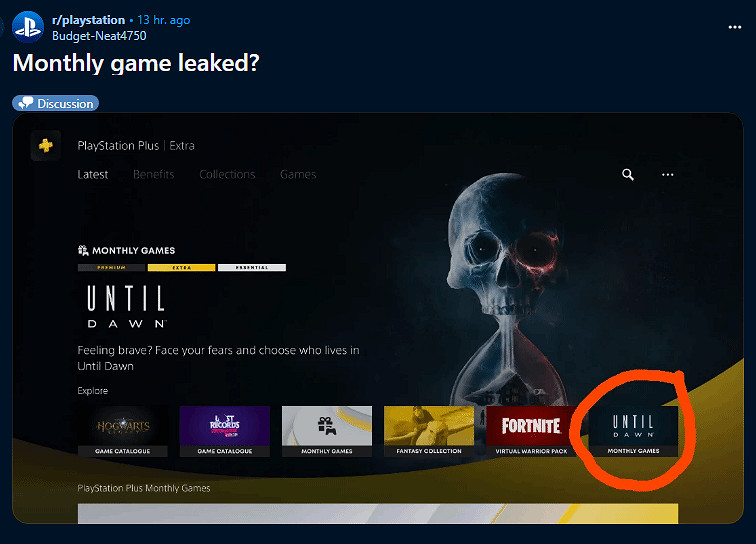Select the Fortnite Virtual Warrior Pack tile
756x544 pixels.
pos(531,430)
